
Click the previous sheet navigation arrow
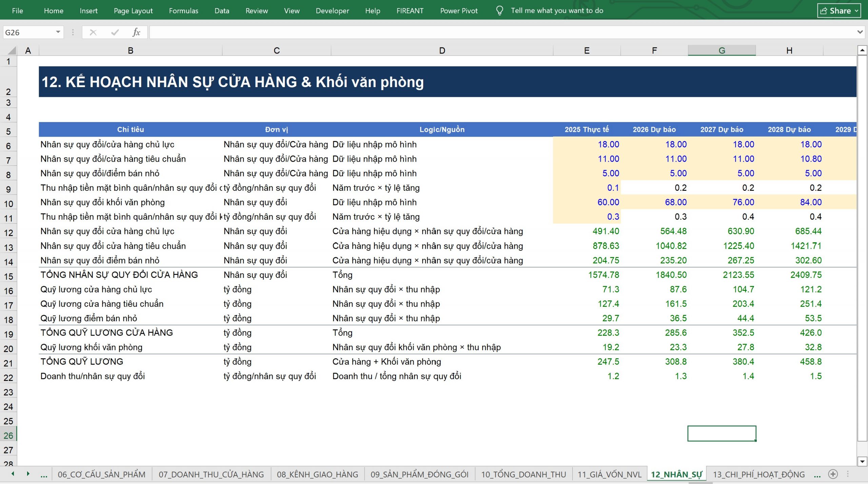[x=13, y=474]
